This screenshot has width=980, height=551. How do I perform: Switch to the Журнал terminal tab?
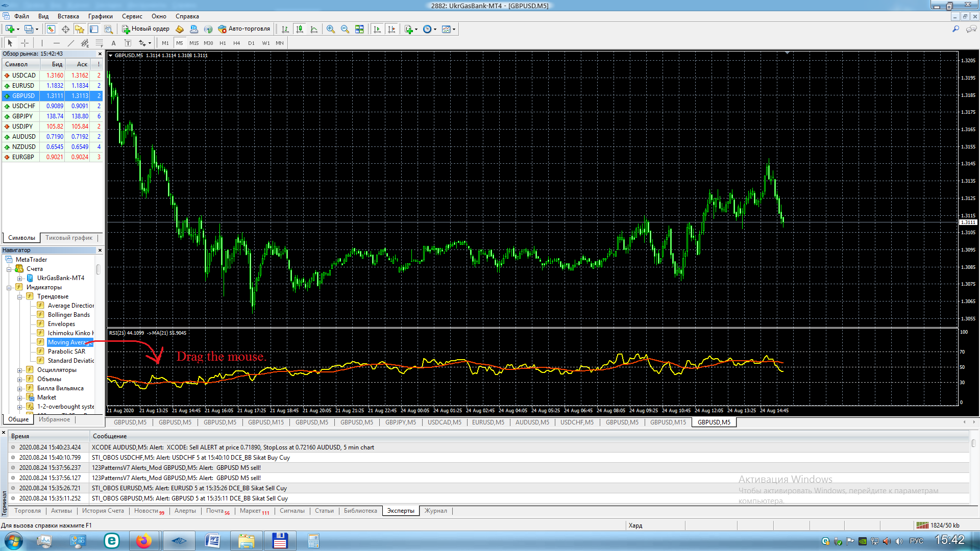[435, 511]
